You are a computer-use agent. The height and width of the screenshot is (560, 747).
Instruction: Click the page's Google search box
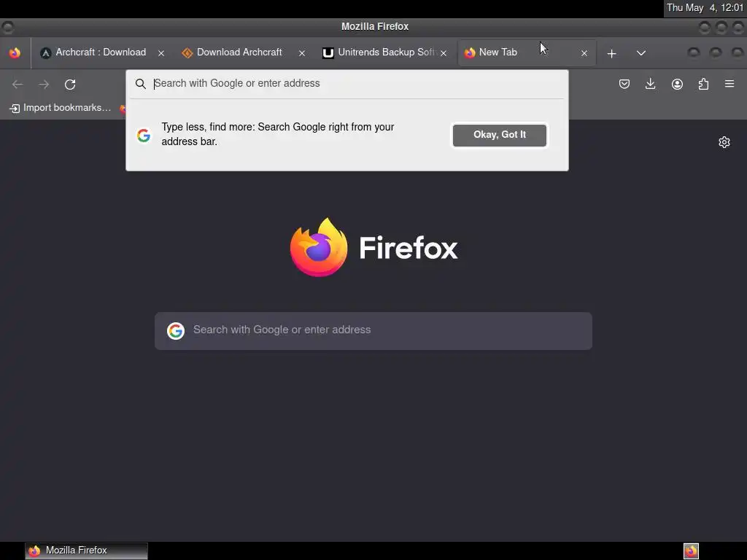(x=373, y=331)
